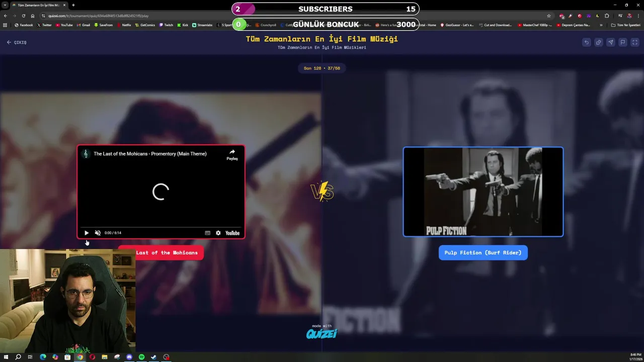Open the tab search dropdown arrow
This screenshot has width=644, height=362.
[x=5, y=5]
